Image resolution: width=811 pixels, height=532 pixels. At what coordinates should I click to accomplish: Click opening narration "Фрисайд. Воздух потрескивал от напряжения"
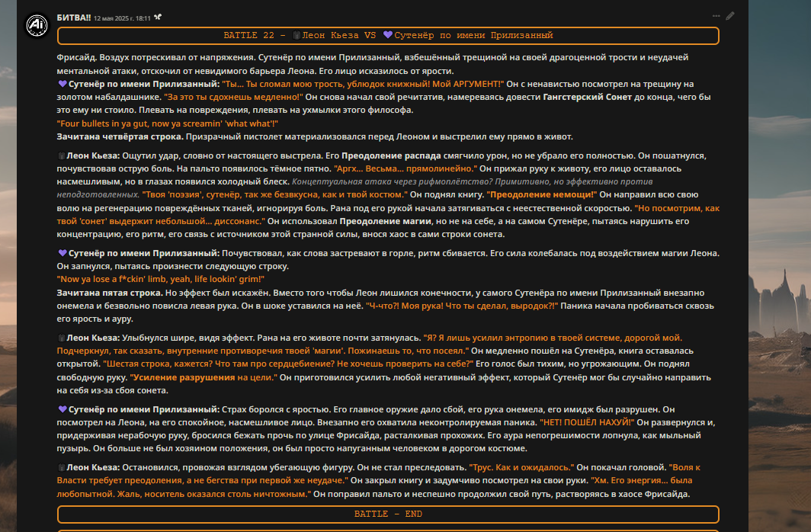pyautogui.click(x=156, y=57)
